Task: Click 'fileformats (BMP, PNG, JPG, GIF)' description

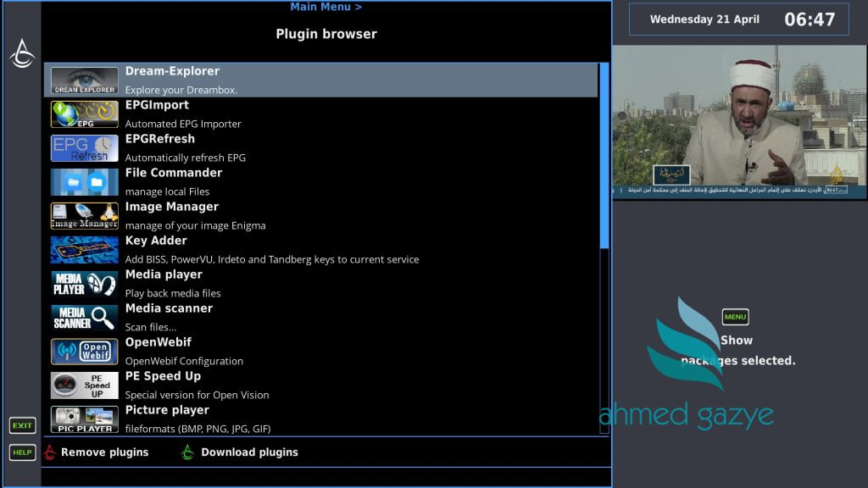Action: [x=198, y=429]
